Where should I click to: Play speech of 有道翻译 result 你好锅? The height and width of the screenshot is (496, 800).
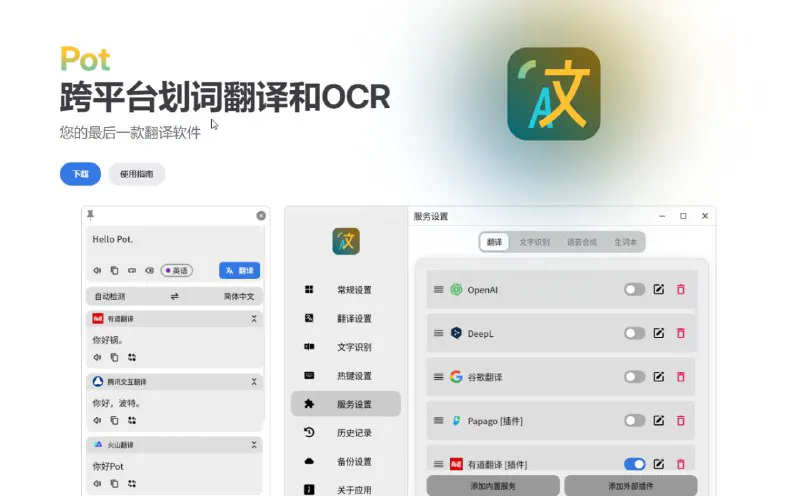click(x=97, y=357)
